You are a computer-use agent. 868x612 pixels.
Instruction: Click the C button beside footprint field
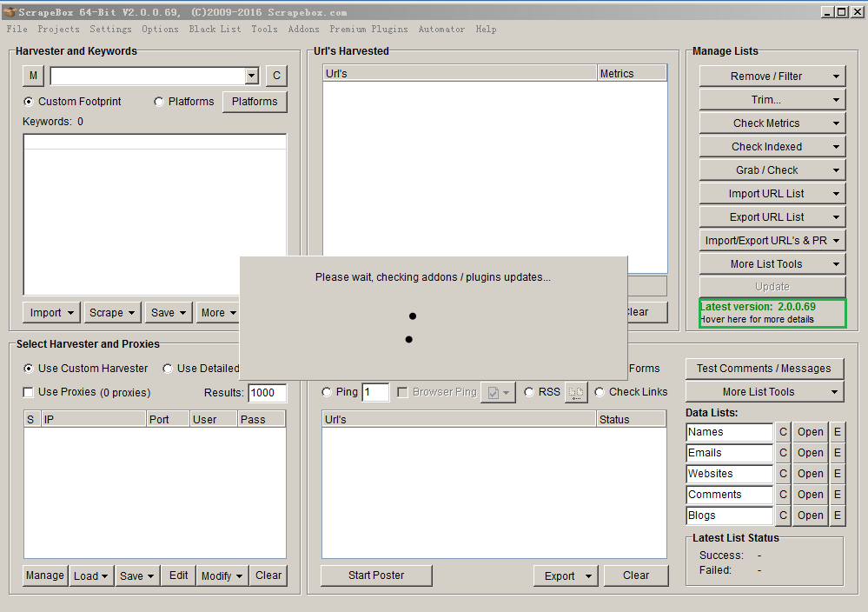(x=277, y=76)
